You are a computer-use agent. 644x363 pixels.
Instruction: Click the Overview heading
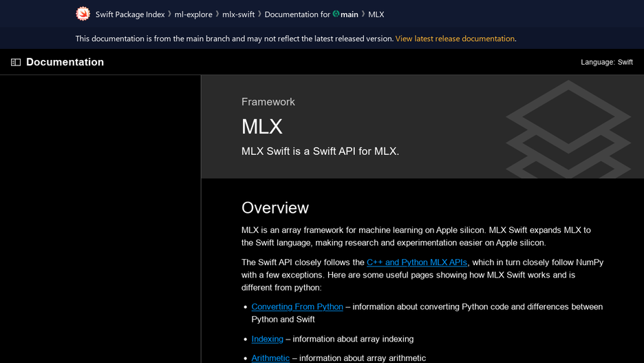(275, 207)
